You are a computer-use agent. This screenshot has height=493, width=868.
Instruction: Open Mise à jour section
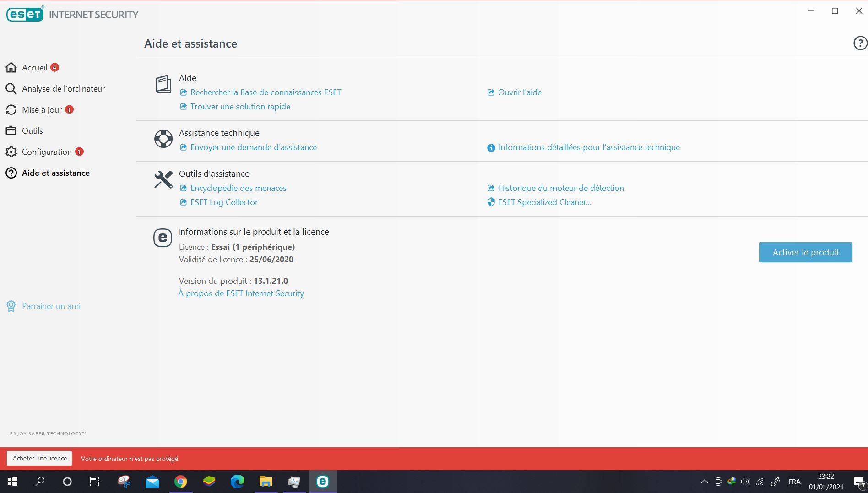42,110
